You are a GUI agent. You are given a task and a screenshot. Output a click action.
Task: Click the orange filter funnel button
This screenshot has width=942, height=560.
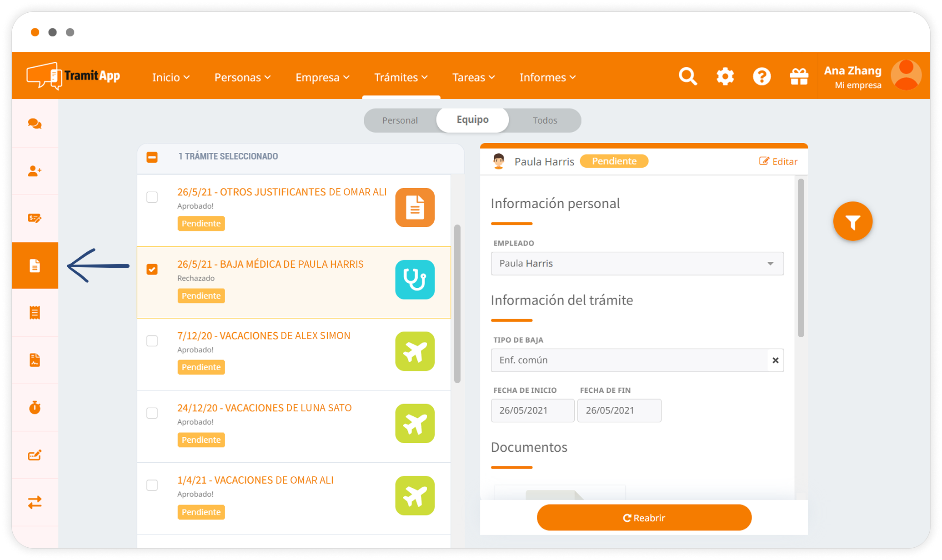coord(852,222)
